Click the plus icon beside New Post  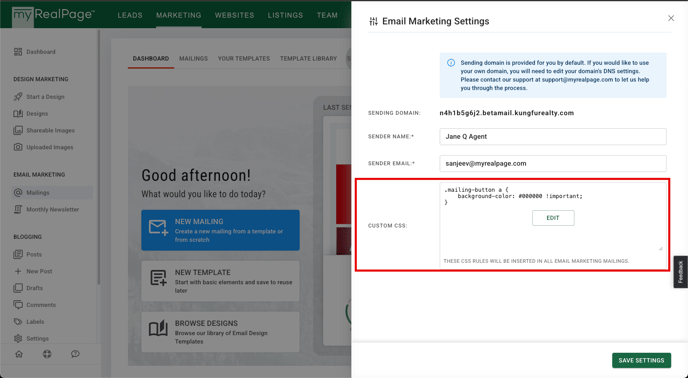tap(18, 271)
